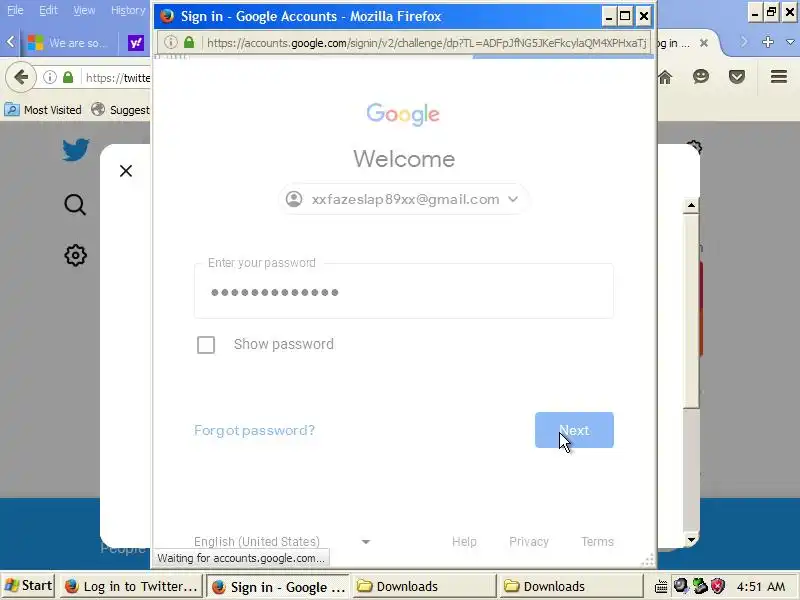Click the site info icon in Google popup address bar
The height and width of the screenshot is (600, 800).
(x=170, y=42)
